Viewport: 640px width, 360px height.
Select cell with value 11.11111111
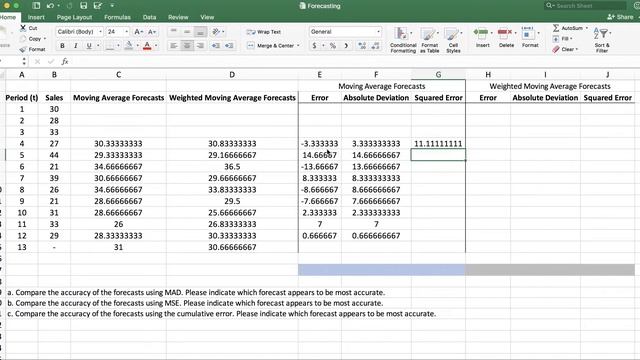point(438,144)
